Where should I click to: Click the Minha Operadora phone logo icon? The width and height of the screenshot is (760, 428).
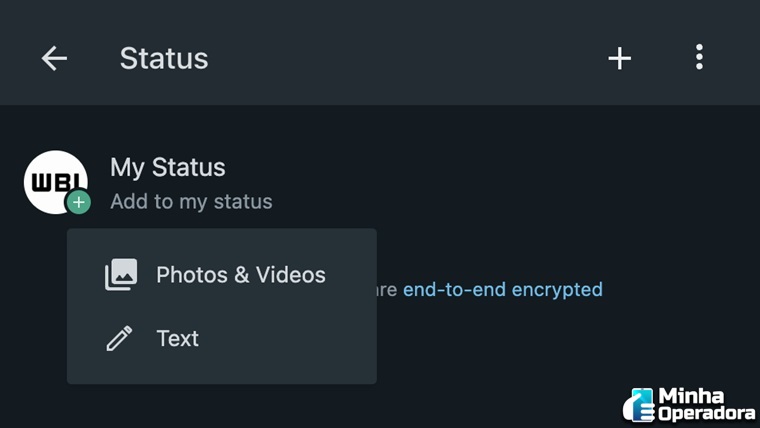[x=638, y=405]
